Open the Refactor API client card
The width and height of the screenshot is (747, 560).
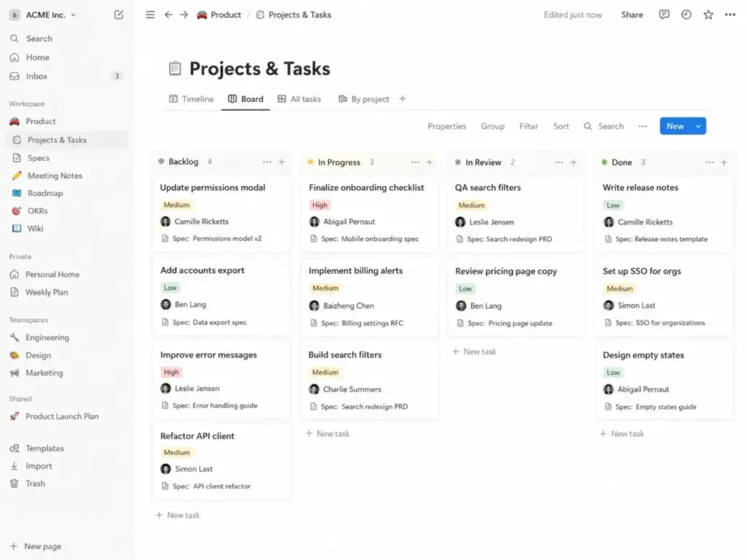222,462
